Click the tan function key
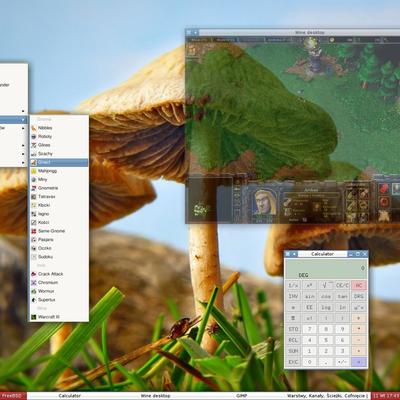 tap(342, 296)
